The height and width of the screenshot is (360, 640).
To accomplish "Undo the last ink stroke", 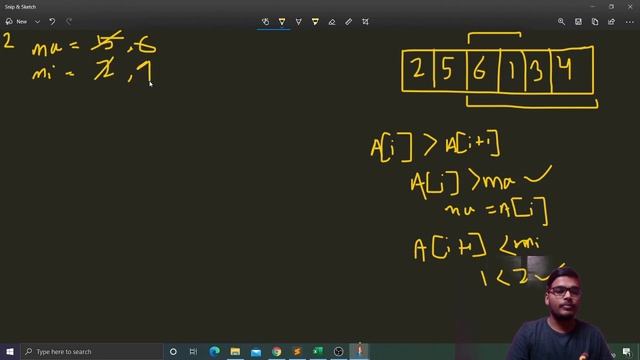I will [52, 22].
